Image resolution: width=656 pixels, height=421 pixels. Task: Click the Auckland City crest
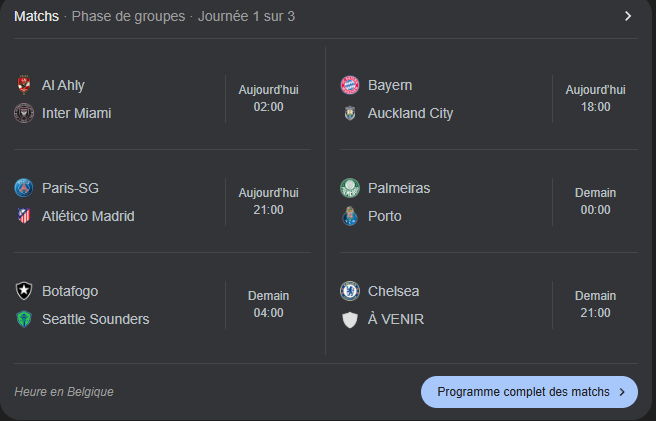(x=350, y=113)
